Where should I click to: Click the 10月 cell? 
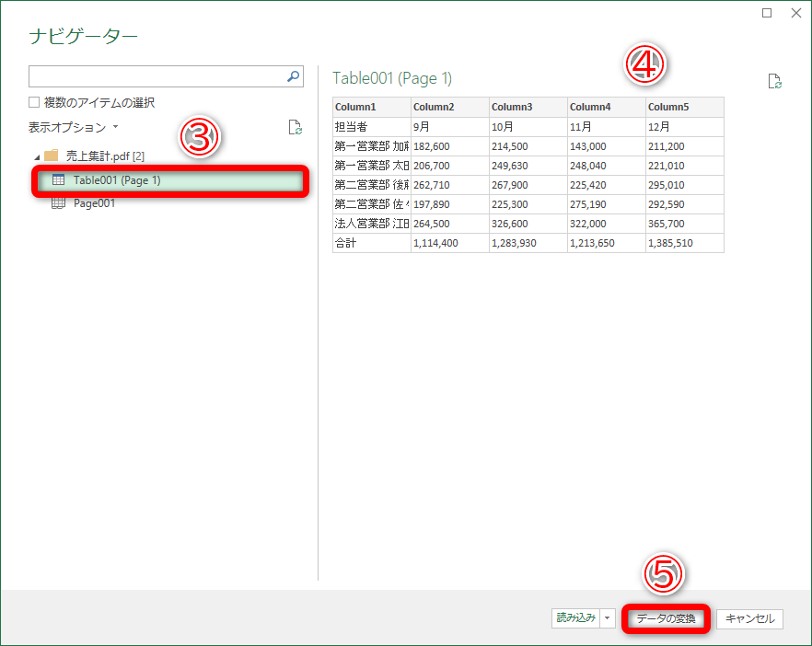528,127
